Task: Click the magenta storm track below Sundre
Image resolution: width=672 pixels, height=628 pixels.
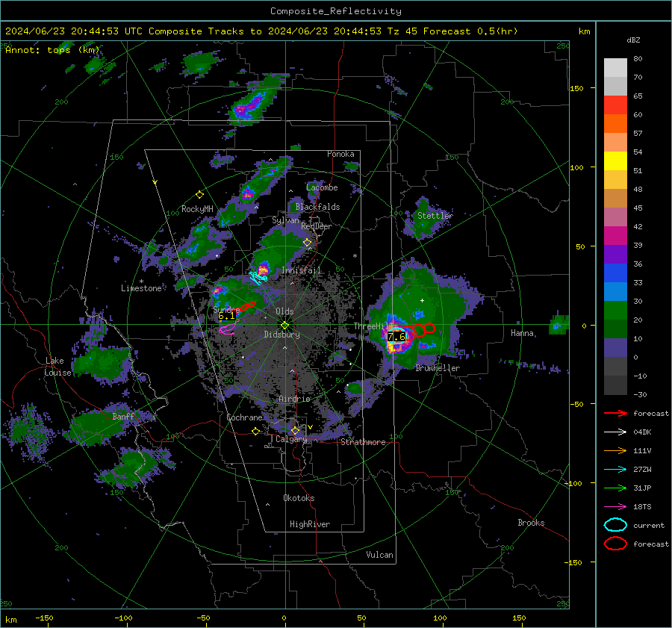Action: coord(229,327)
